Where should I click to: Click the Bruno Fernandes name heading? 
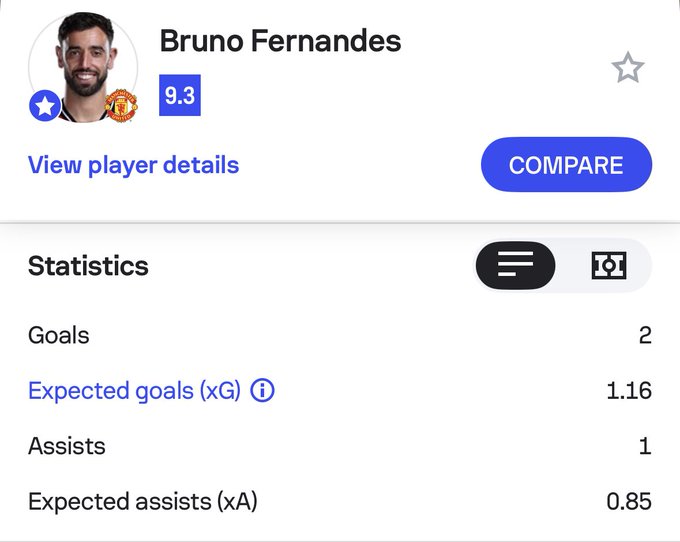[x=280, y=41]
